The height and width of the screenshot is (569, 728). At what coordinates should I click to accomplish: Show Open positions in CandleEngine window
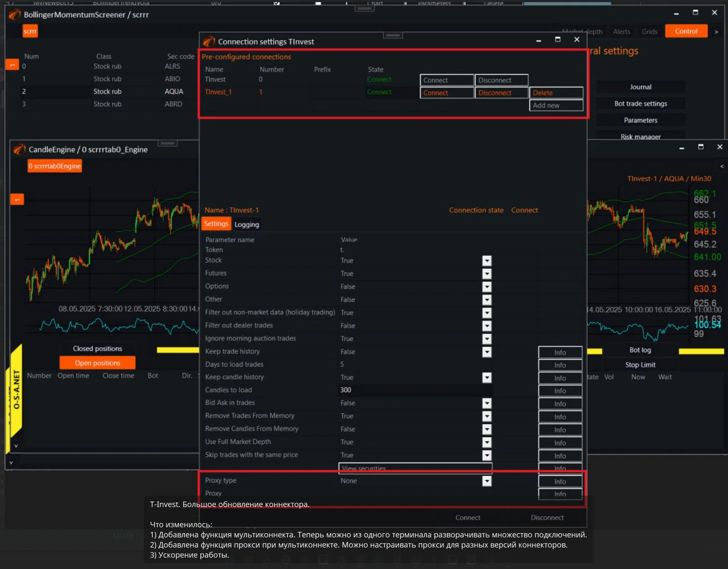97,363
